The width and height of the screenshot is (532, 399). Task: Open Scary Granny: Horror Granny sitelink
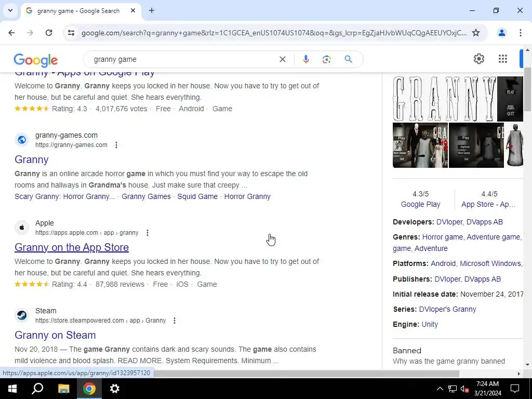pos(64,196)
